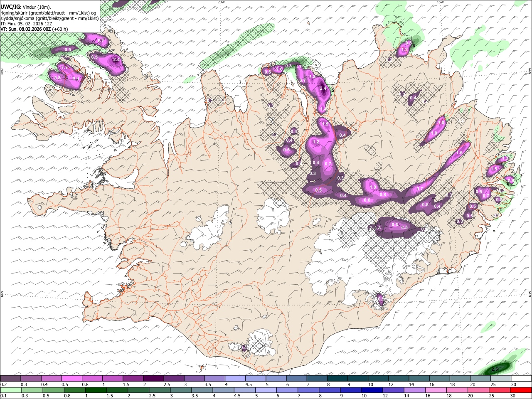This screenshot has width=532, height=399.
Task: Click the dark purple swatch between 2 and 2.5
Action: (x=153, y=379)
